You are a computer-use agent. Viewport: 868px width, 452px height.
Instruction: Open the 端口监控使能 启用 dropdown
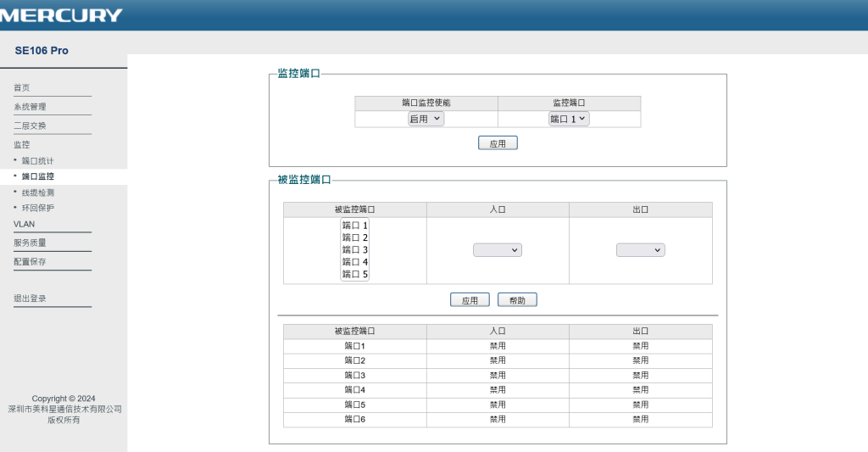[426, 119]
